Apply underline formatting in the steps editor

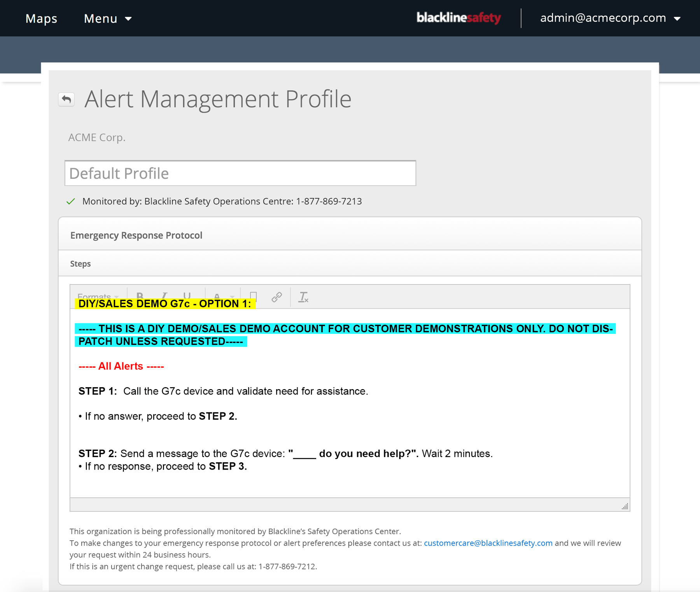[188, 297]
